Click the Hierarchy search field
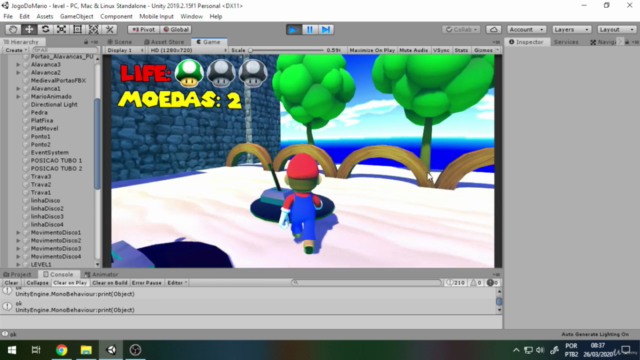 (65, 50)
